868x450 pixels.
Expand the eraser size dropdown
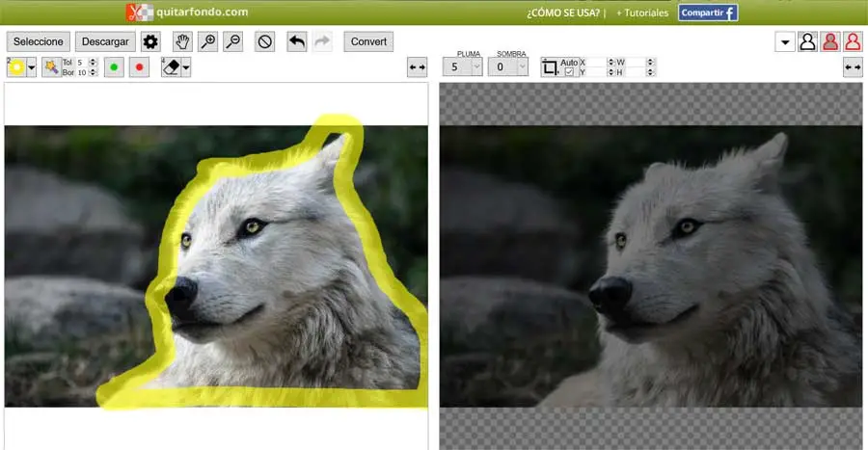pyautogui.click(x=185, y=66)
